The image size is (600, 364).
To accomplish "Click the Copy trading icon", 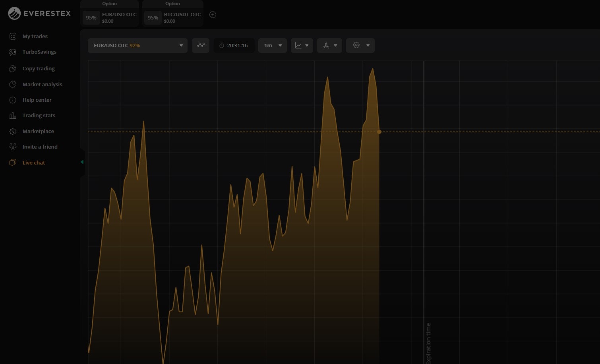I will (x=13, y=68).
